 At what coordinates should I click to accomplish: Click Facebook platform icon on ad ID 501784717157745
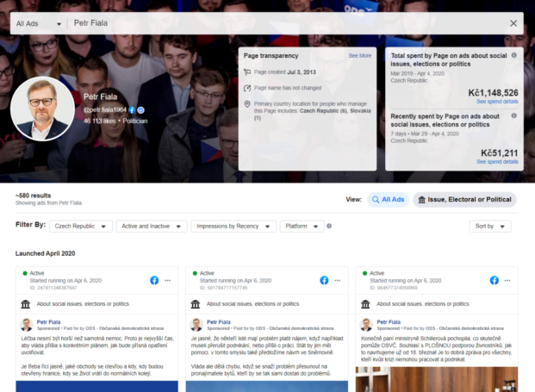coord(324,281)
